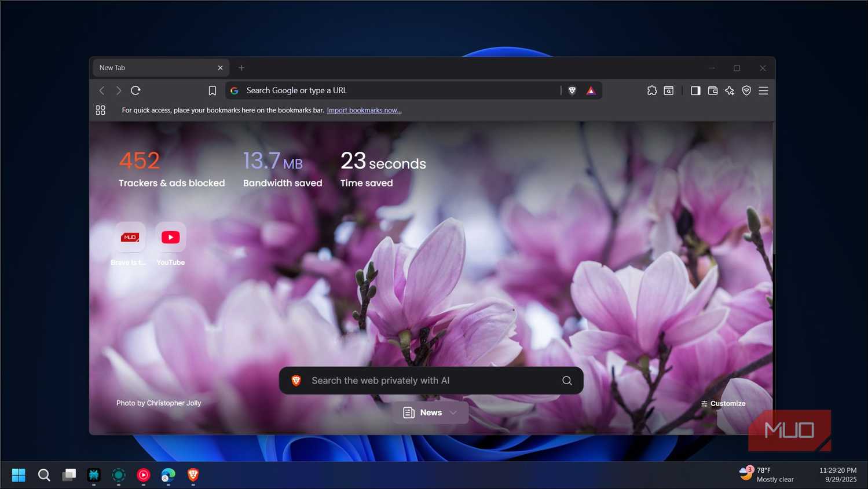Click the 23 seconds Time saved stat

tap(383, 169)
